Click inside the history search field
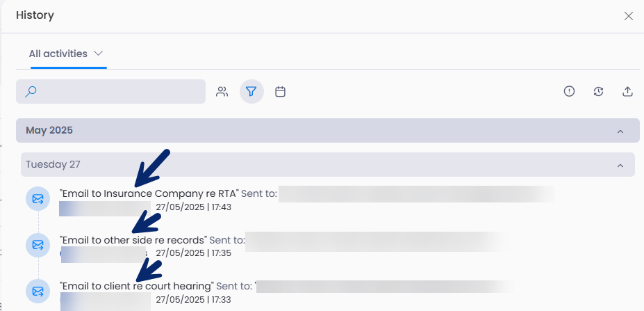 [x=111, y=91]
